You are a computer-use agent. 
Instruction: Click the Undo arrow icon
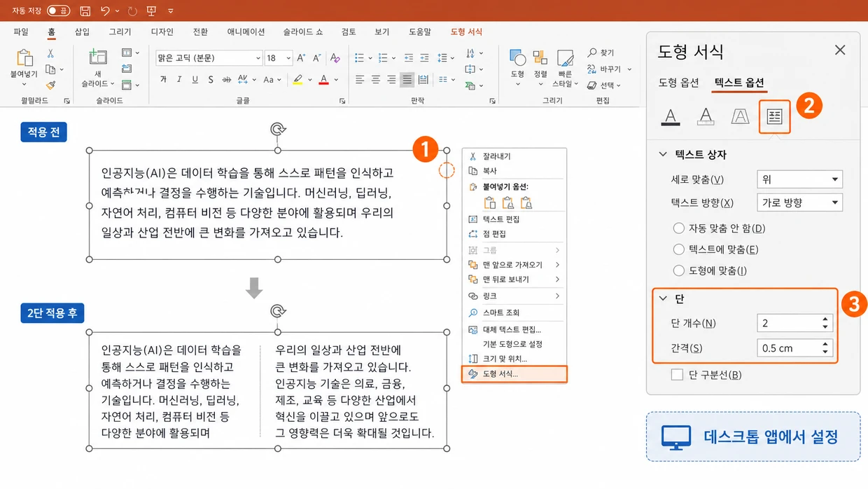(105, 11)
